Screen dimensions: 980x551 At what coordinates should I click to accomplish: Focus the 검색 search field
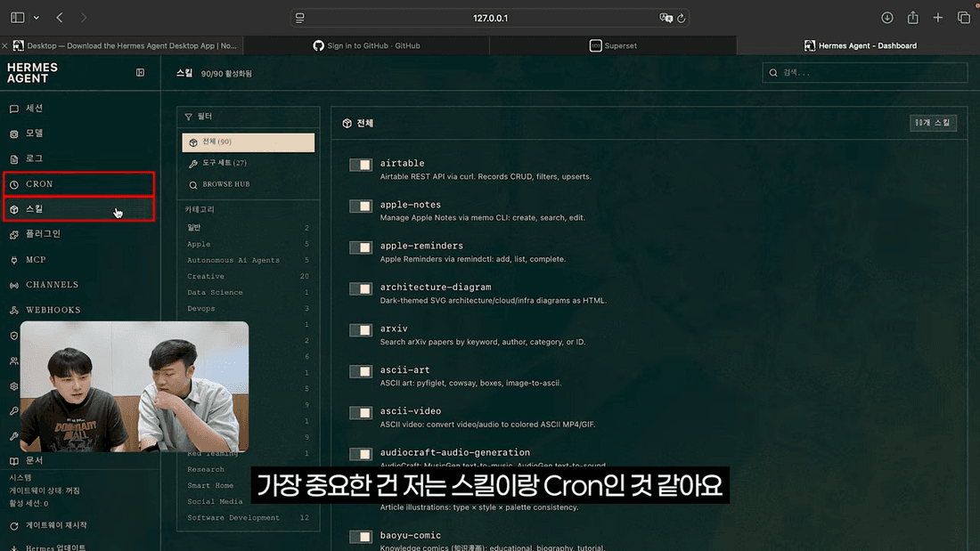864,72
